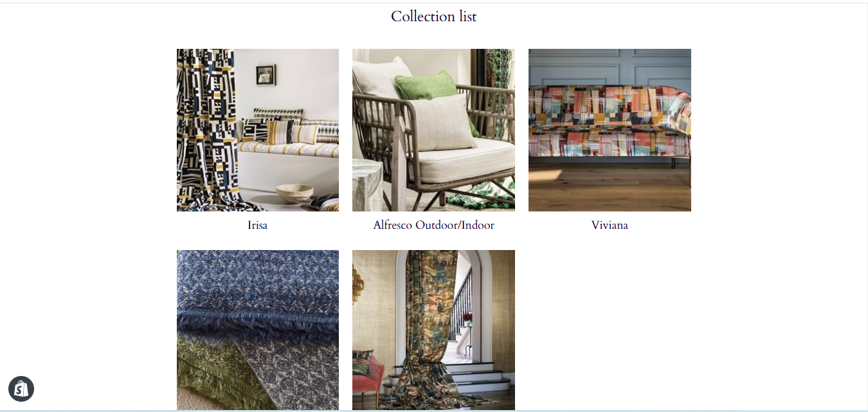
Task: Open the Shopify bag icon
Action: pyautogui.click(x=21, y=389)
